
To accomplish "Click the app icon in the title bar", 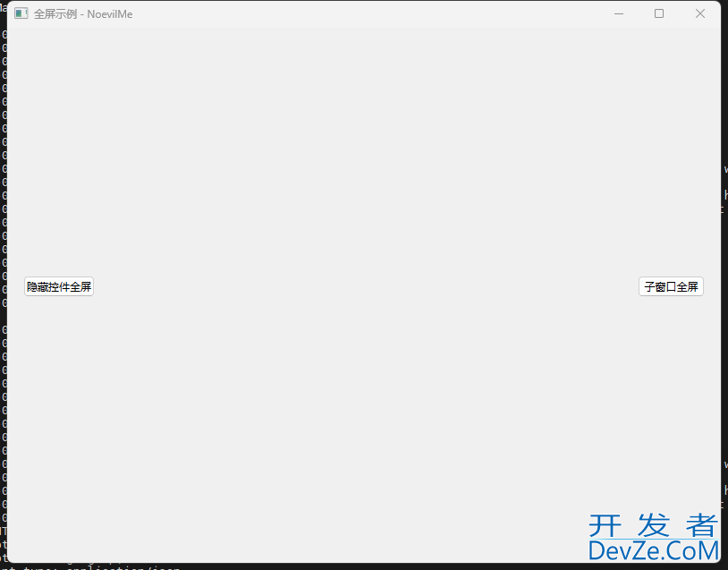I will pos(21,14).
